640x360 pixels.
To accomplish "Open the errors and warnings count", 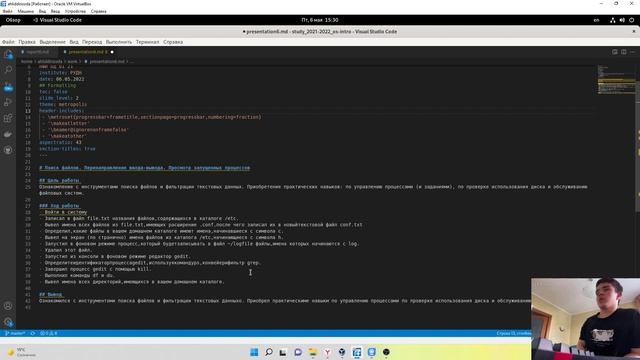I will [x=49, y=333].
